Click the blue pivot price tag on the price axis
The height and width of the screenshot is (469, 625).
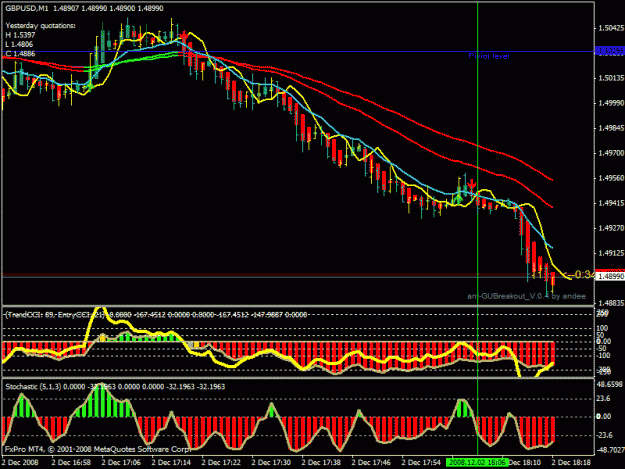[609, 51]
